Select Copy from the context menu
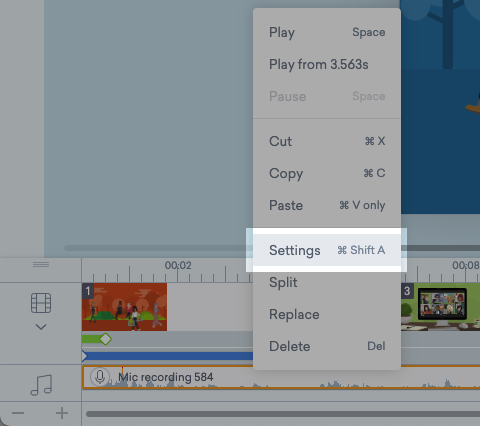The width and height of the screenshot is (480, 426). pos(327,173)
